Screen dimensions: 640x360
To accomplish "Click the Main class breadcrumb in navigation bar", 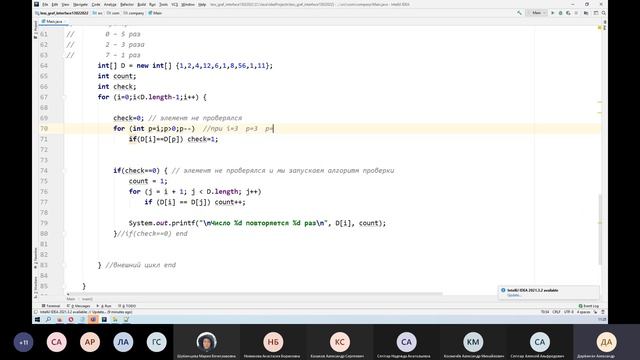I will pos(155,13).
